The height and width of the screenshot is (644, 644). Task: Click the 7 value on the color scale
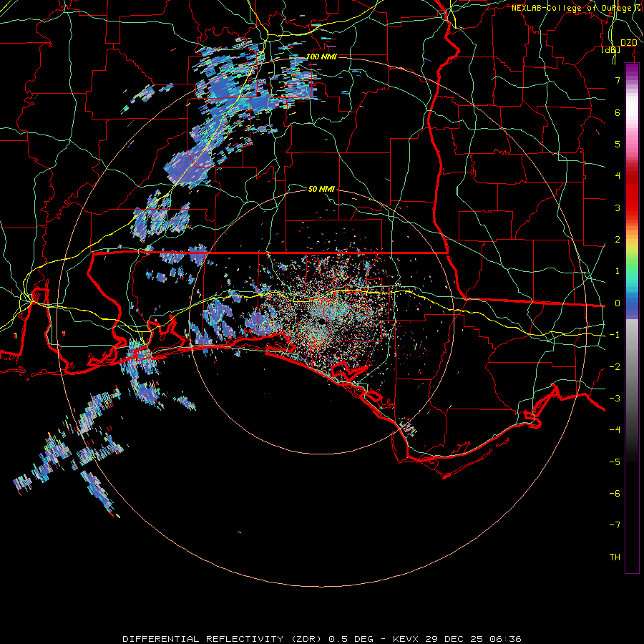click(618, 80)
